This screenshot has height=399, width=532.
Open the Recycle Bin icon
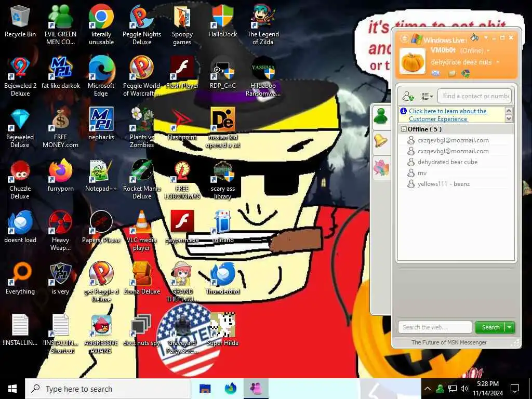pyautogui.click(x=20, y=21)
